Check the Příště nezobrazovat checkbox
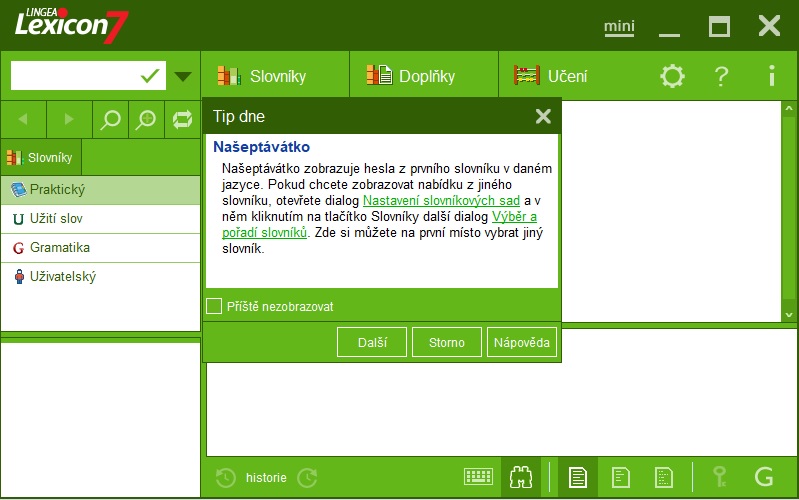Viewport: 799px width, 500px height. (x=214, y=306)
